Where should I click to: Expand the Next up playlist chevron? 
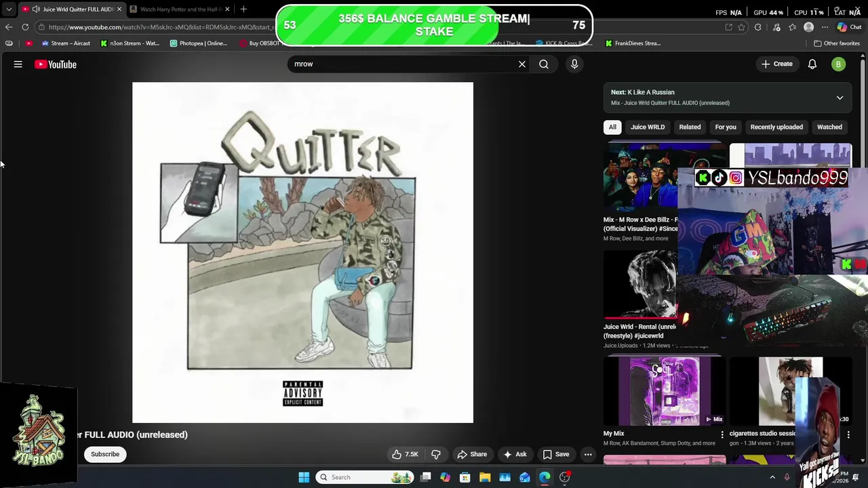tap(840, 98)
